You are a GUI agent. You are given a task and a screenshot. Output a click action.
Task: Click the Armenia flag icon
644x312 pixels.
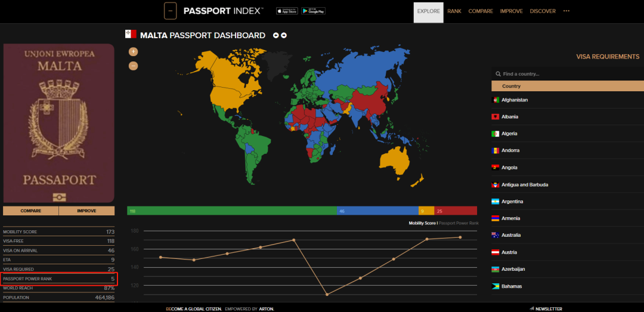point(495,218)
